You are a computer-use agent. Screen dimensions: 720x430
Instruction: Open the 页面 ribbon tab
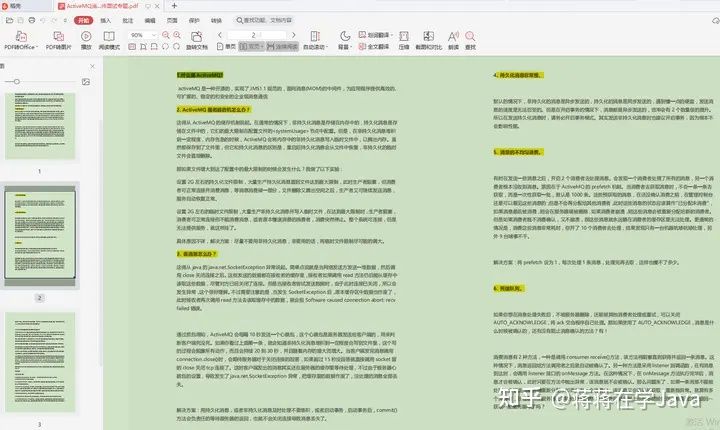(x=172, y=20)
